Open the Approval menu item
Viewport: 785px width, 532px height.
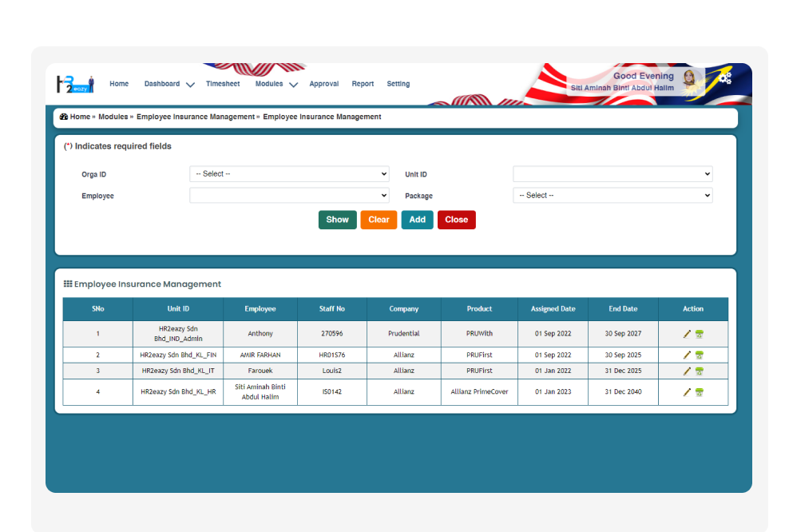[323, 84]
